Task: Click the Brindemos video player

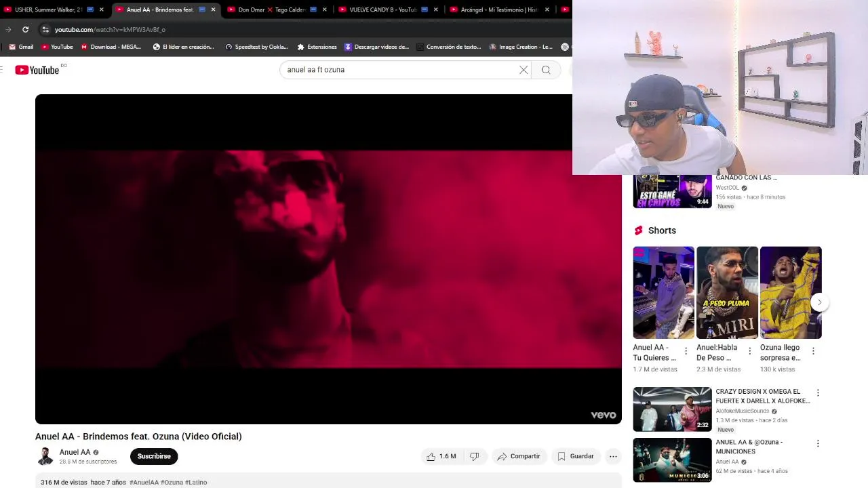Action: [328, 259]
